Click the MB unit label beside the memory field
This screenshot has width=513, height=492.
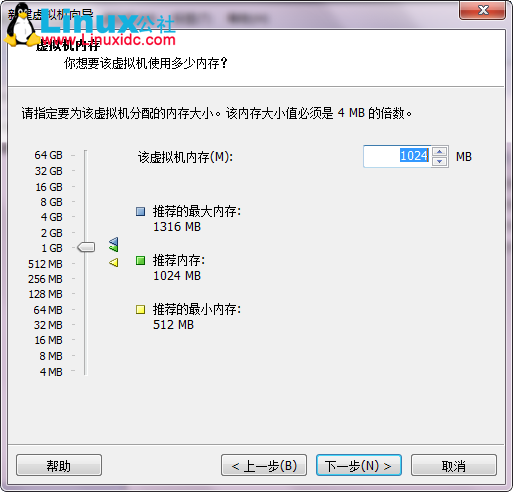tap(464, 157)
